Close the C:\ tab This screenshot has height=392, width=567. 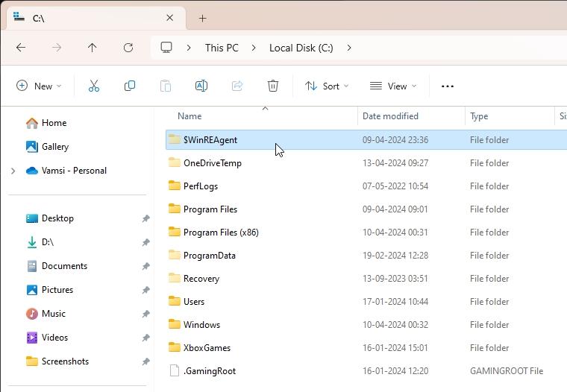(x=169, y=18)
